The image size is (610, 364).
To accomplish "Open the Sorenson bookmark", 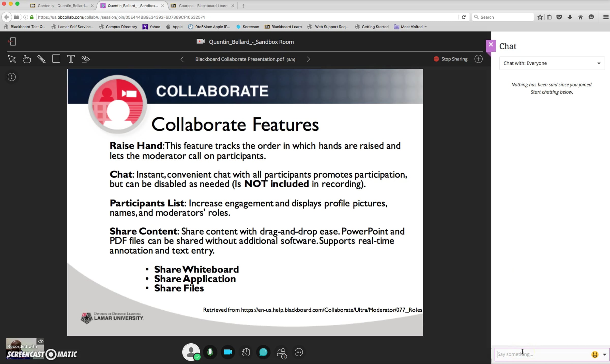I will [x=248, y=27].
